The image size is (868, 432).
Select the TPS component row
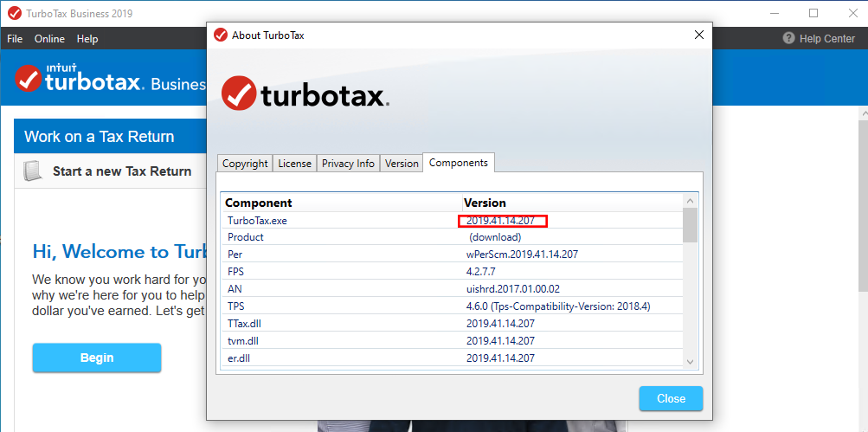coord(453,306)
